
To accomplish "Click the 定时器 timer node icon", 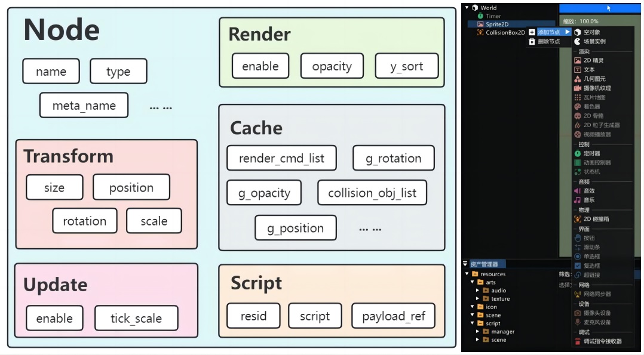I will coord(577,153).
